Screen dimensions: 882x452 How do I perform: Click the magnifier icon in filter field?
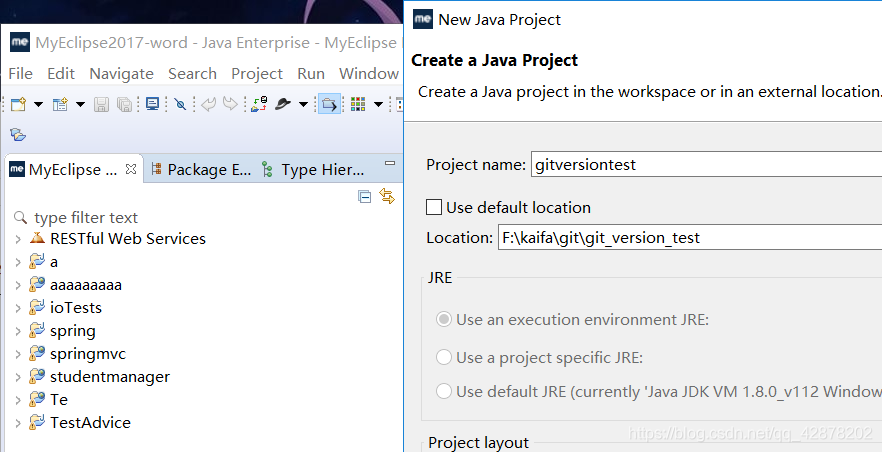pyautogui.click(x=20, y=217)
